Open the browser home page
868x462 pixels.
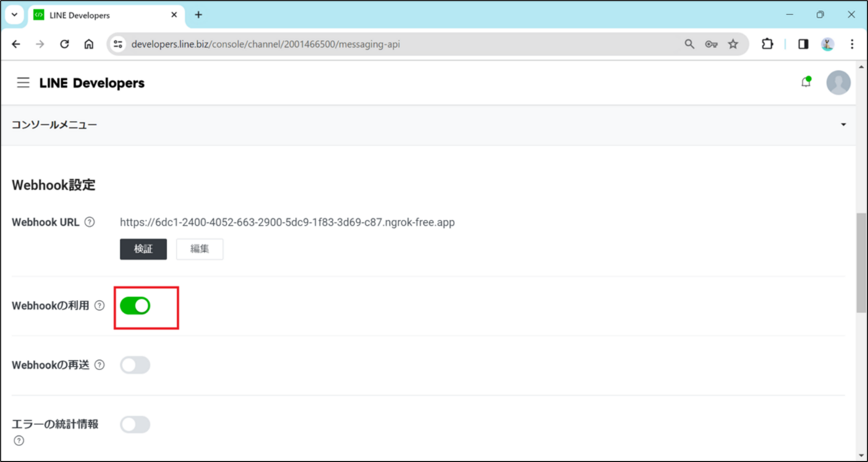click(x=88, y=44)
